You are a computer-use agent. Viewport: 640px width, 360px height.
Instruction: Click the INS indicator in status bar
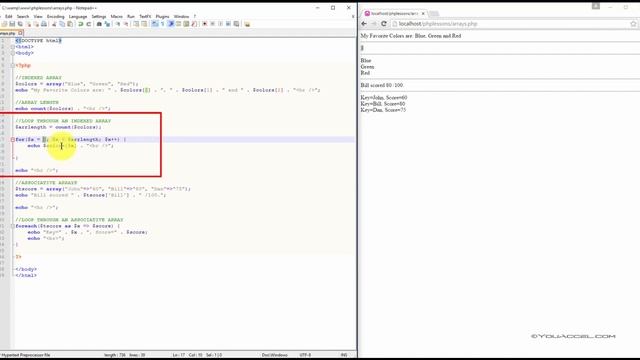tap(344, 355)
